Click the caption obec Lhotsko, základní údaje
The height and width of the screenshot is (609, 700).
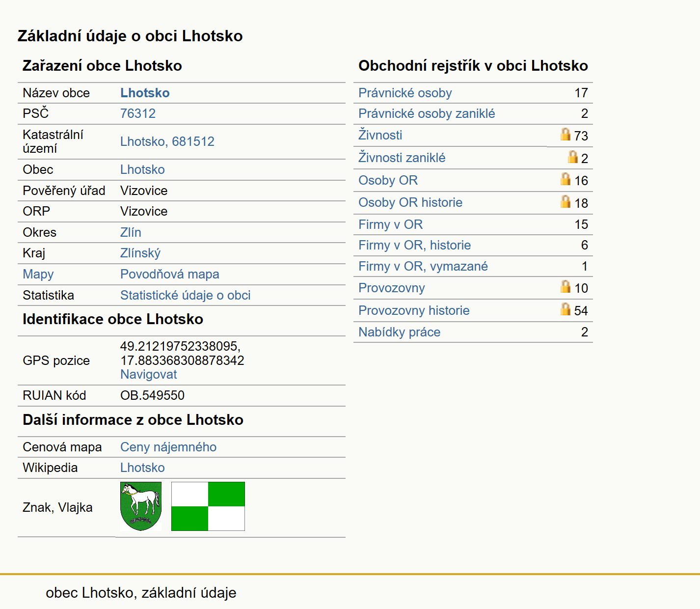coord(141,593)
